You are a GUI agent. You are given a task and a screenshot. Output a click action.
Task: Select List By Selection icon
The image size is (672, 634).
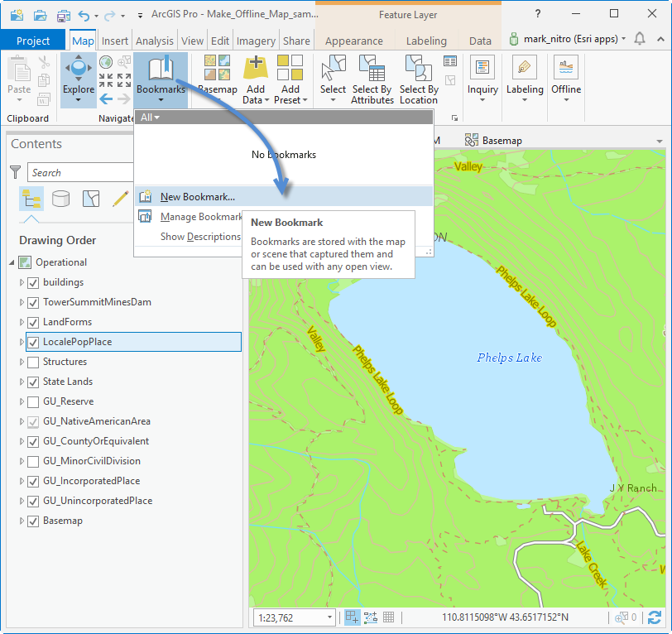91,199
